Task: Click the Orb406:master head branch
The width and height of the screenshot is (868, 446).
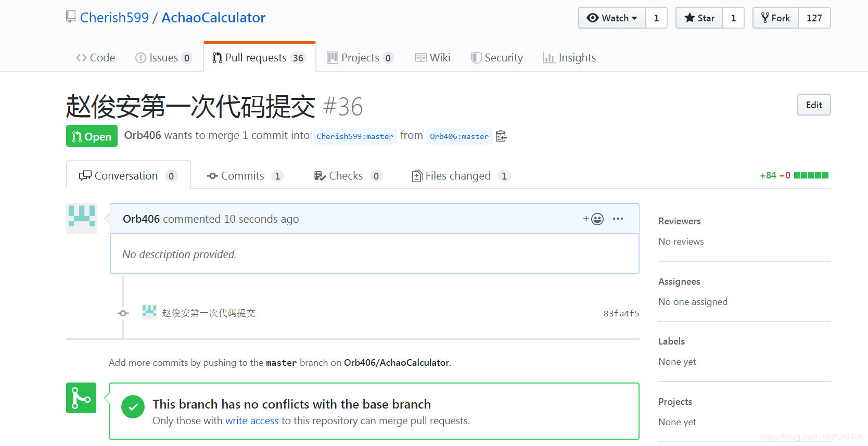Action: 459,136
